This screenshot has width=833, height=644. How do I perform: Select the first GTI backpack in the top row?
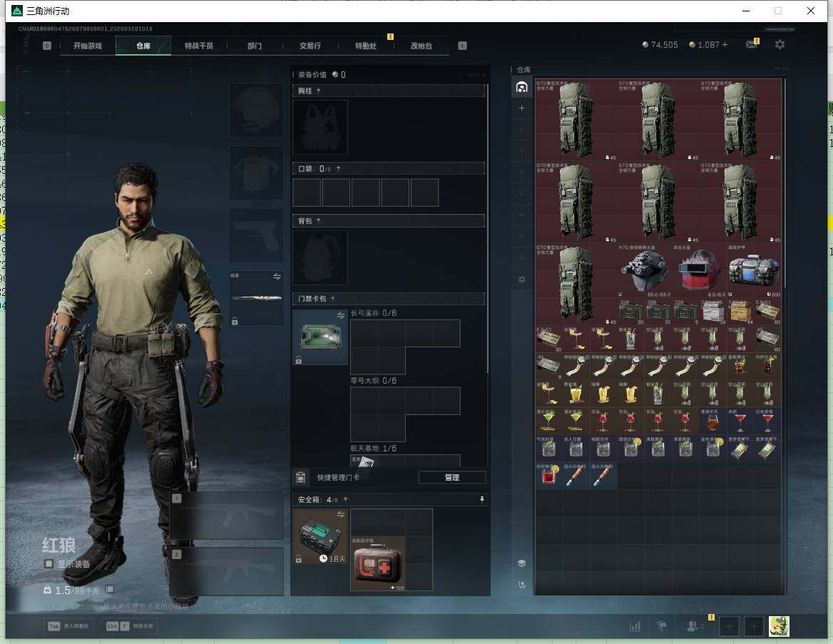(576, 120)
